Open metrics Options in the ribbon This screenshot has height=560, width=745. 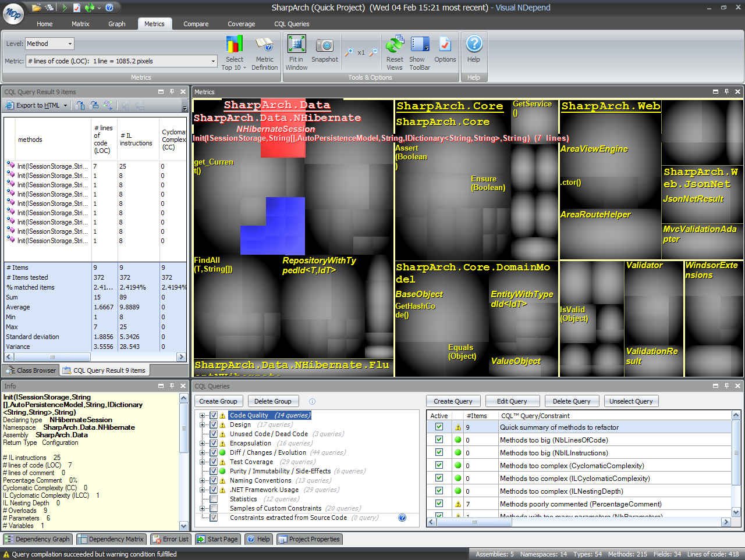pos(445,45)
